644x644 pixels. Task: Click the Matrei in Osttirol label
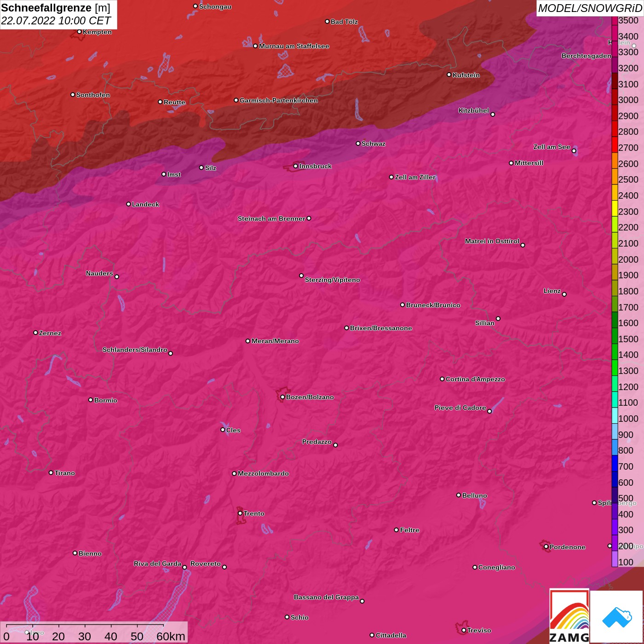pos(492,241)
